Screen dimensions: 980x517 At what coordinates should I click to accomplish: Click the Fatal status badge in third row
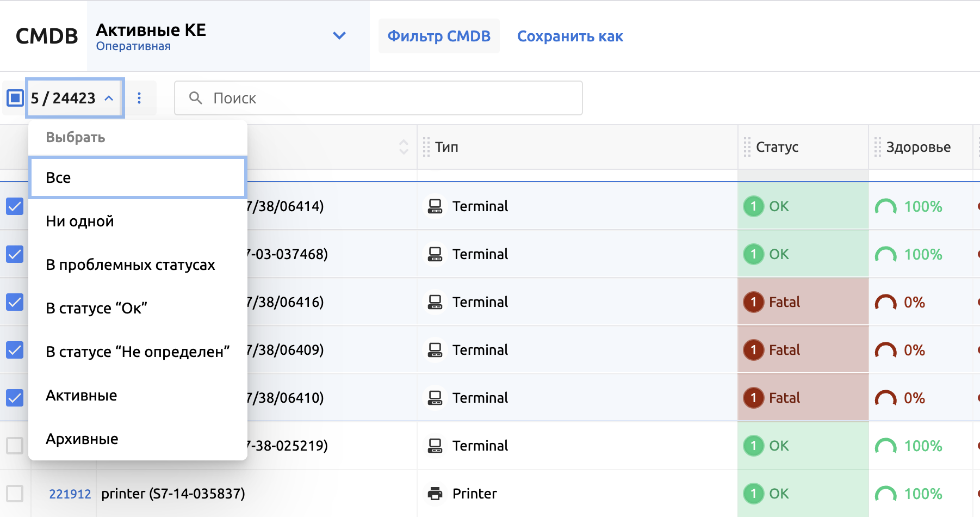773,302
